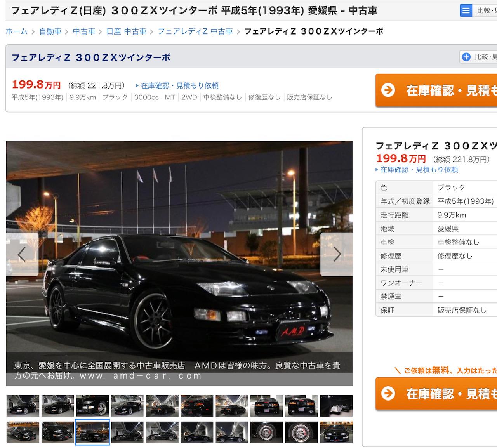This screenshot has height=448, width=497.
Task: Click 販売店保証なし in the top spec line
Action: (309, 97)
